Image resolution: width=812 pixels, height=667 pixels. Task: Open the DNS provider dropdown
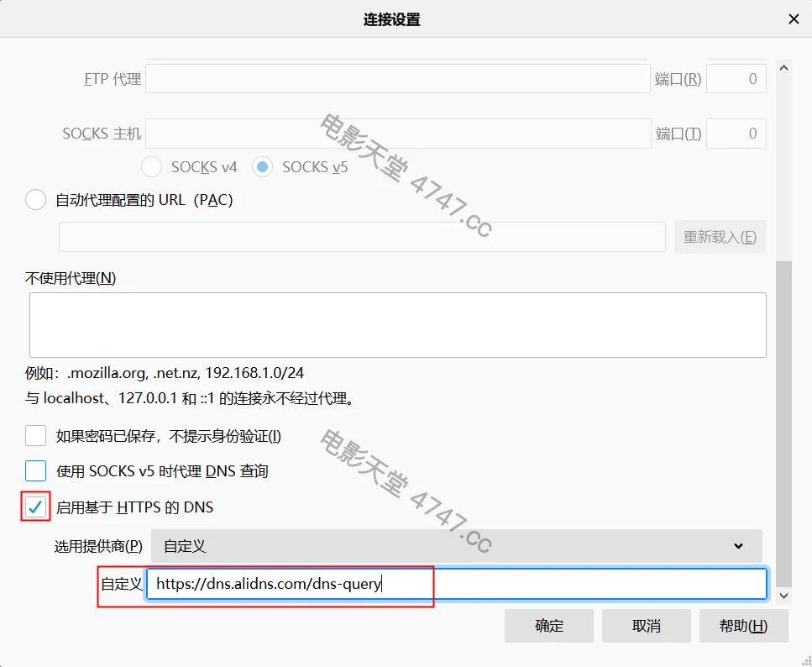(456, 546)
